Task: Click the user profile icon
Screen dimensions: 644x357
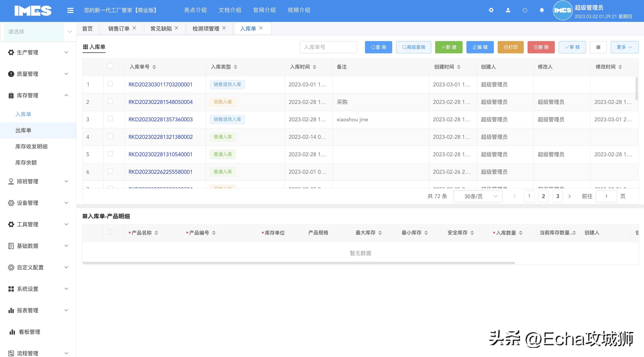Action: tap(508, 10)
